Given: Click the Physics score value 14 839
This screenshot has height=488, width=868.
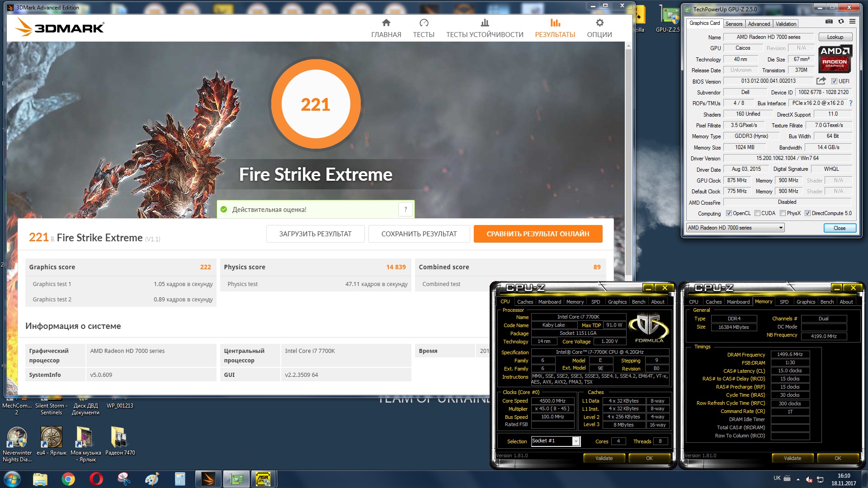Looking at the screenshot, I should tap(396, 267).
